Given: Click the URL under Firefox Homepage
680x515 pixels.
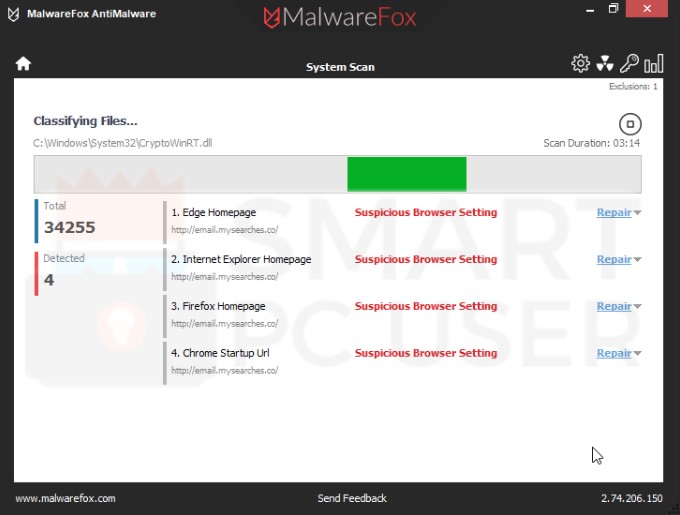Looking at the screenshot, I should pyautogui.click(x=225, y=324).
